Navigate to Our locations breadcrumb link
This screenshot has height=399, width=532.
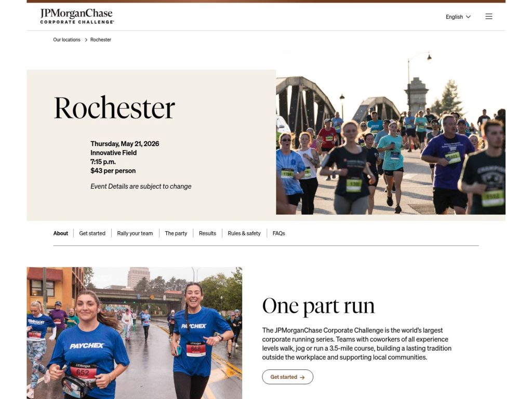tap(66, 39)
